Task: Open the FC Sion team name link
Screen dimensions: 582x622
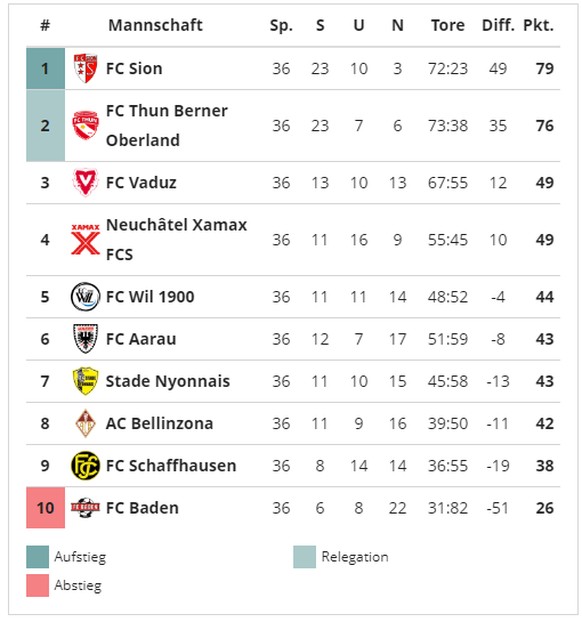Action: [134, 69]
